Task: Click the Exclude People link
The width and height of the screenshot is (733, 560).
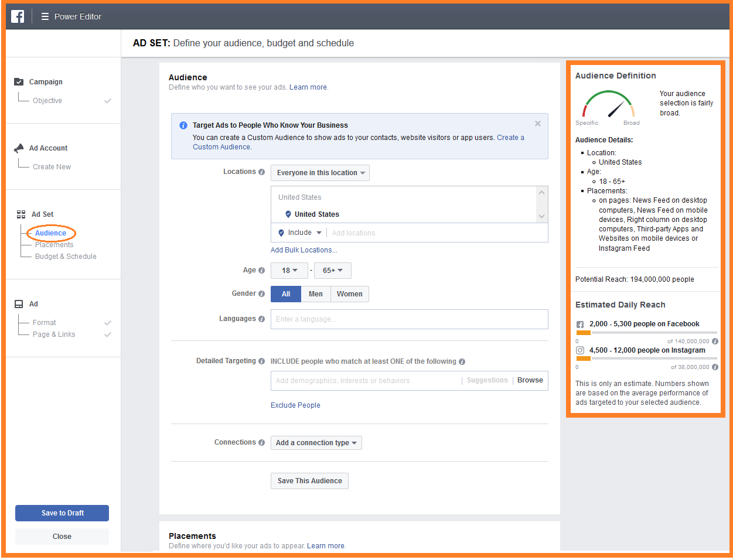Action: point(295,405)
